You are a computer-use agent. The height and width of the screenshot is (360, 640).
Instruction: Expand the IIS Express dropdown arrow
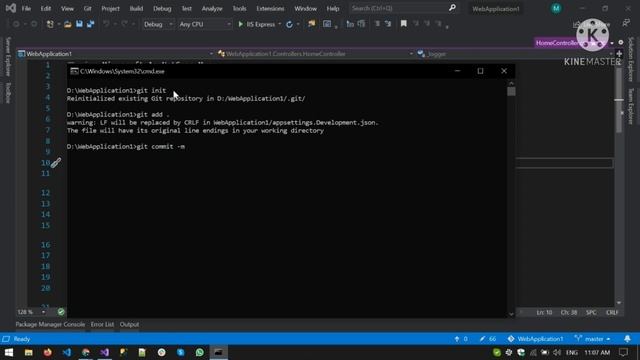(x=280, y=24)
